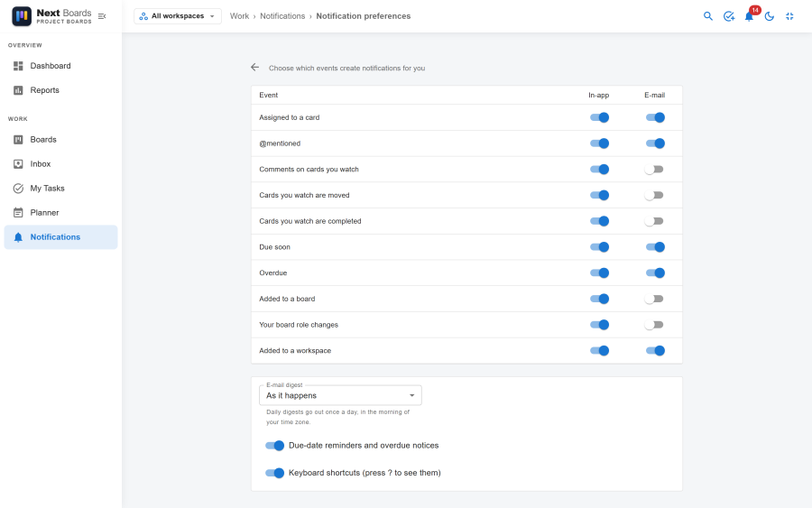Image resolution: width=812 pixels, height=508 pixels.
Task: Click the Boards sidebar icon
Action: click(x=18, y=139)
